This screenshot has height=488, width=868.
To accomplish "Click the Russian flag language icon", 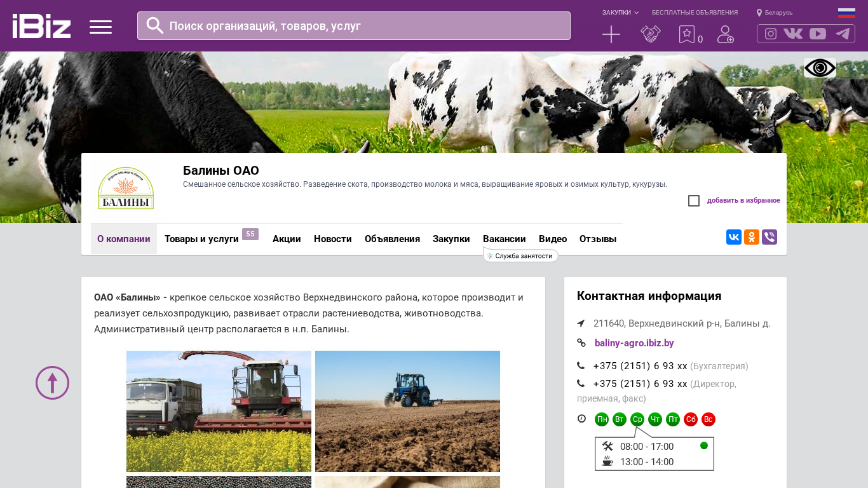I will pyautogui.click(x=846, y=13).
